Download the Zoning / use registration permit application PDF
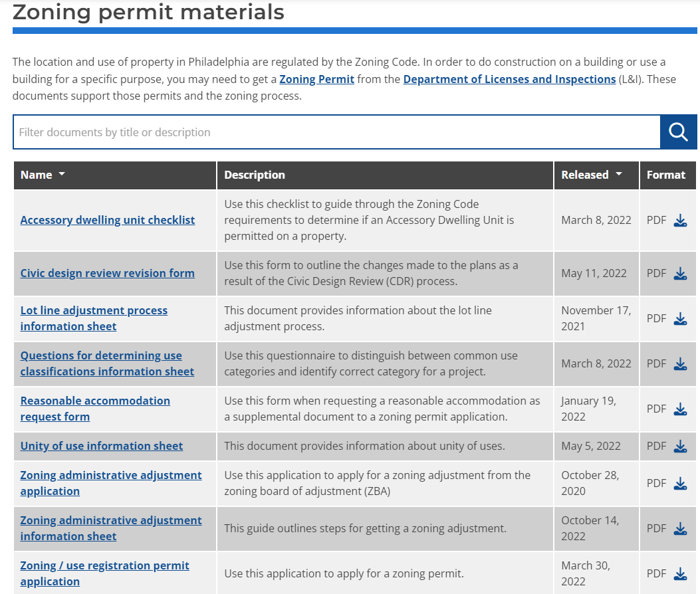700x594 pixels. point(680,573)
